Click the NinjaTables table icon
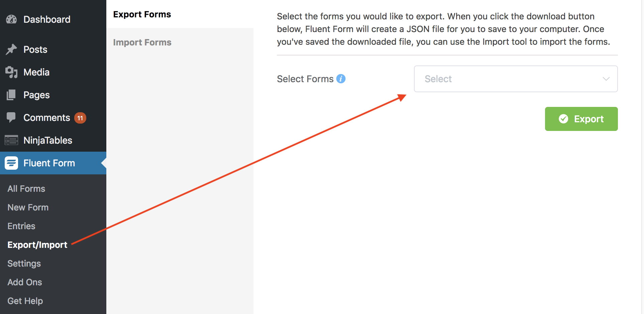 (11, 140)
